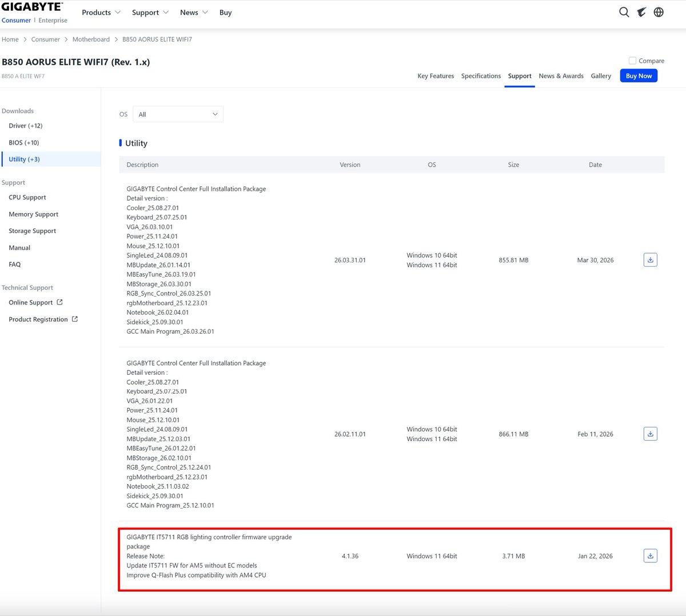Click the Buy Now button
The width and height of the screenshot is (686, 616).
pyautogui.click(x=639, y=76)
